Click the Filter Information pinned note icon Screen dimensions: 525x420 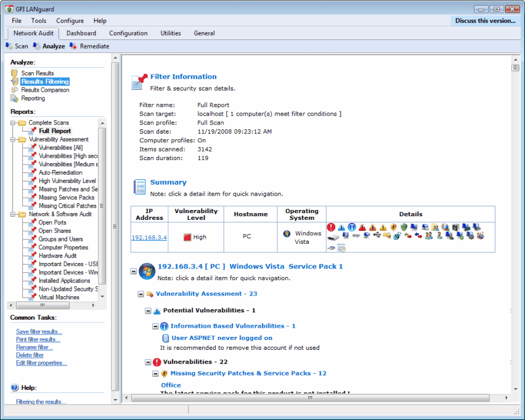pyautogui.click(x=139, y=82)
